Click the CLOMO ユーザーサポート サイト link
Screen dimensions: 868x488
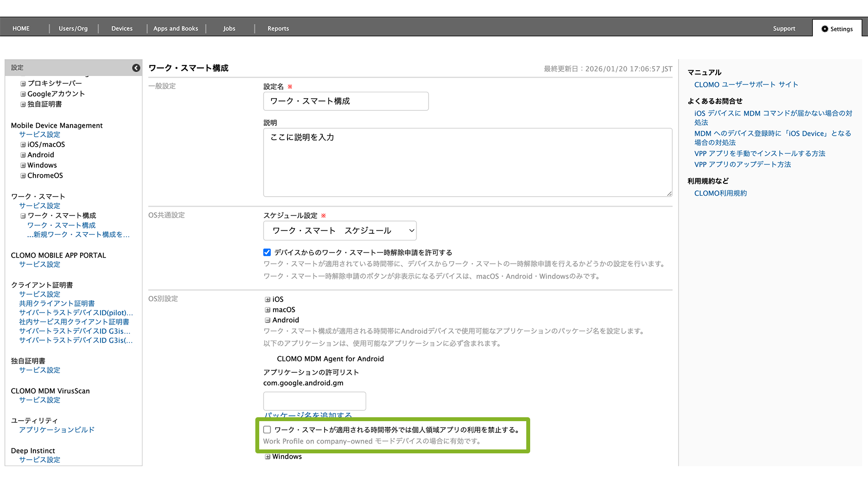746,84
